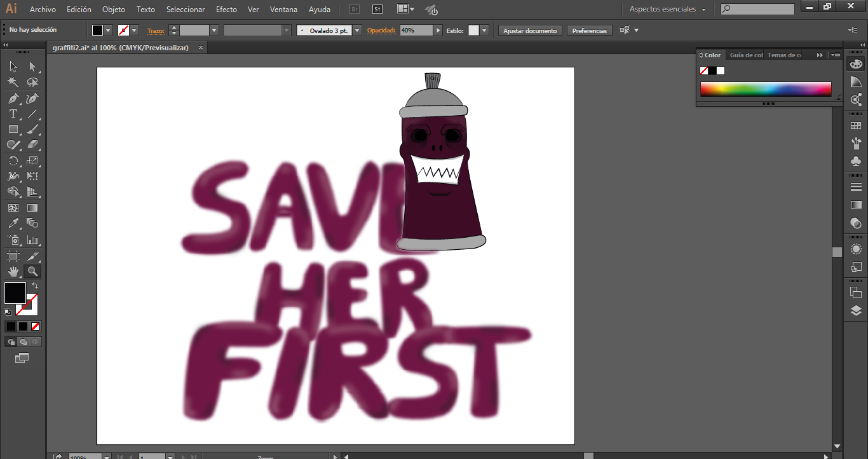Screen dimensions: 868x459
Task: Open the Symbols panel icon in dock
Action: click(856, 161)
